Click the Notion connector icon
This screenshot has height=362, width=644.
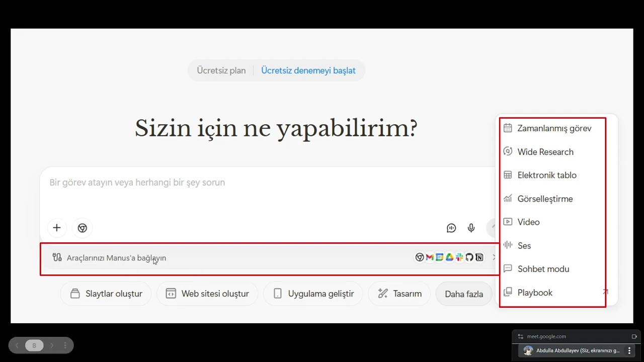(479, 257)
